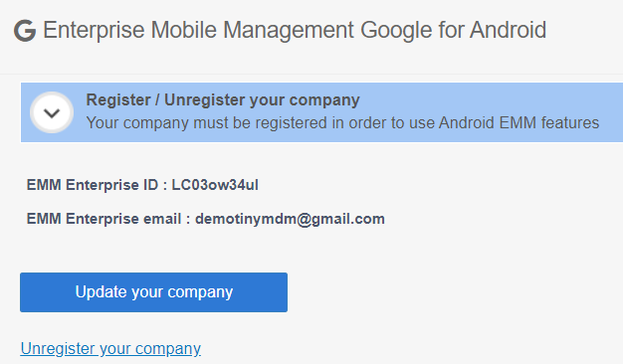Click the "Enterprise Mobile Management" page title text
This screenshot has width=623, height=364.
pyautogui.click(x=198, y=30)
